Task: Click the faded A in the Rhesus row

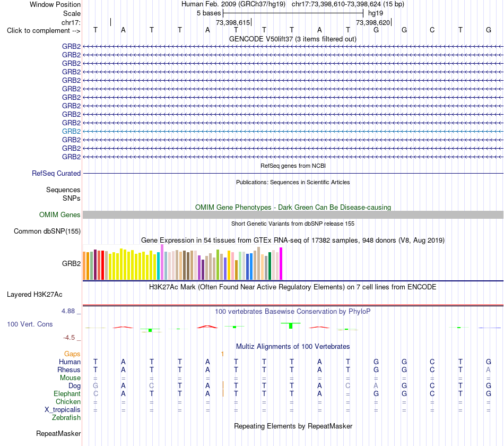Action: tap(488, 370)
